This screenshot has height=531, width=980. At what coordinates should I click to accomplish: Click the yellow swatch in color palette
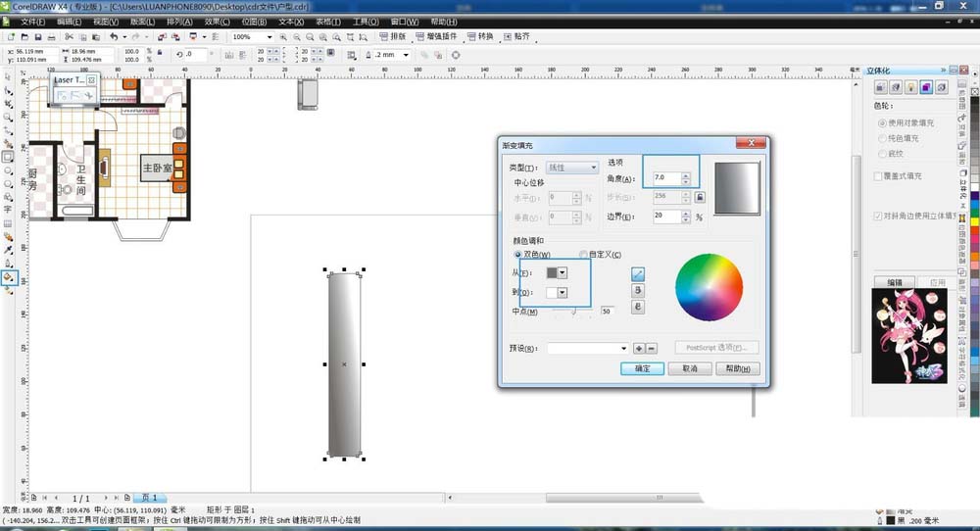973,223
